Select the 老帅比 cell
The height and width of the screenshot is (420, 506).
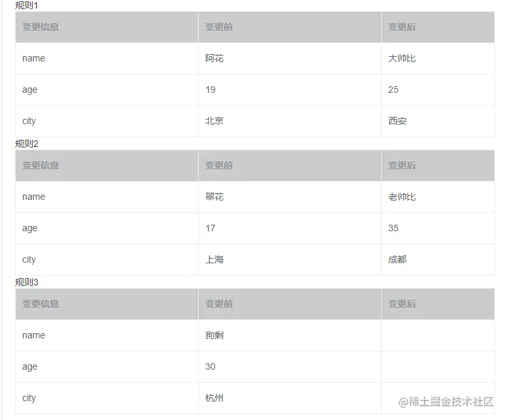pyautogui.click(x=402, y=197)
